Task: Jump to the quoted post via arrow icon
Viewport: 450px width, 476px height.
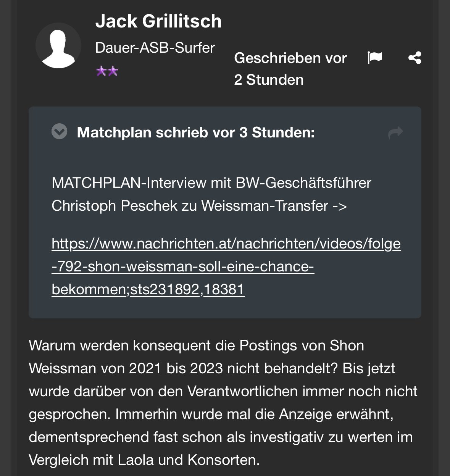Action: point(395,132)
